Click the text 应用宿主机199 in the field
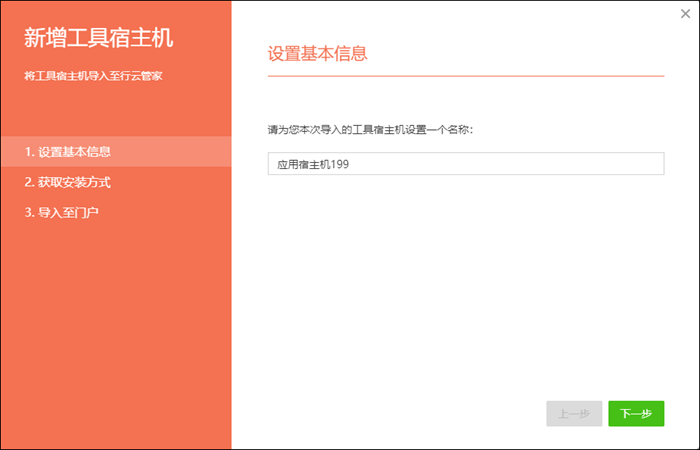The width and height of the screenshot is (700, 450). pyautogui.click(x=310, y=164)
